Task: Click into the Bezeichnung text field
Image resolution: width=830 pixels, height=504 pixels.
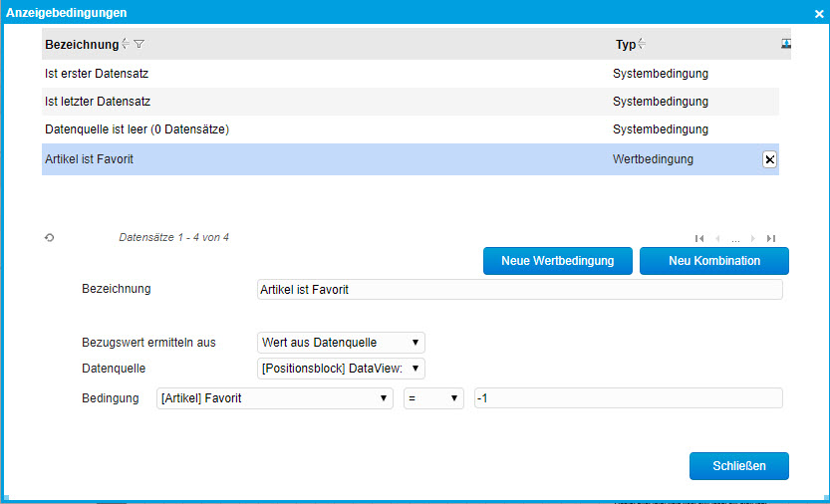Action: pos(519,289)
